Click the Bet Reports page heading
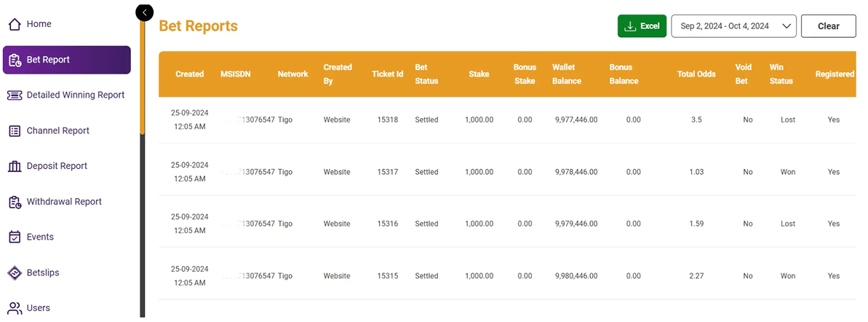The image size is (868, 322). coord(198,26)
